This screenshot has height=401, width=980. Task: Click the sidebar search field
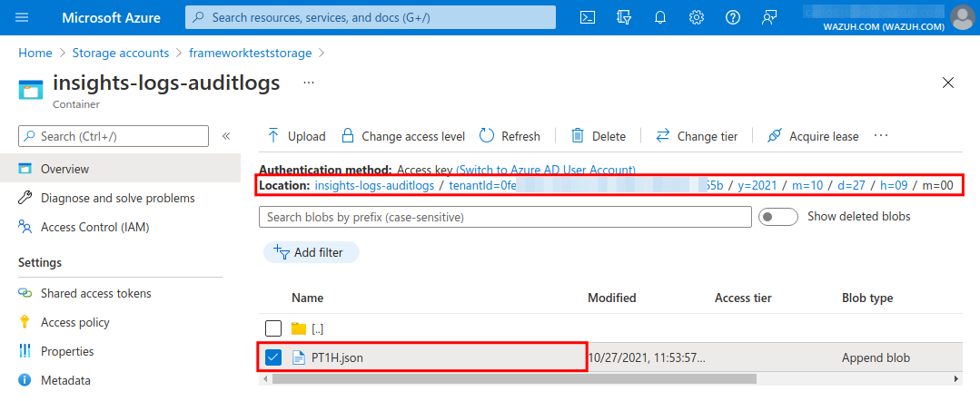(114, 136)
